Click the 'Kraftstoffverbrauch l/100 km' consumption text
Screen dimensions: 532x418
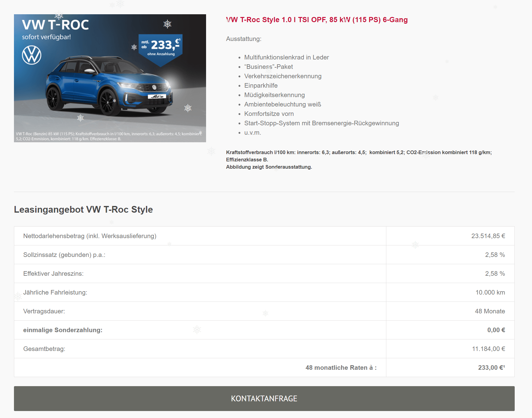coord(359,156)
